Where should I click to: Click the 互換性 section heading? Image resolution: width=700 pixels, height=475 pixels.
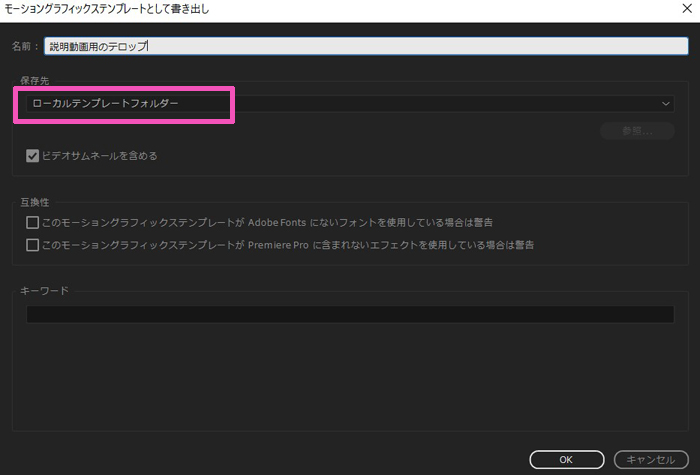(35, 201)
